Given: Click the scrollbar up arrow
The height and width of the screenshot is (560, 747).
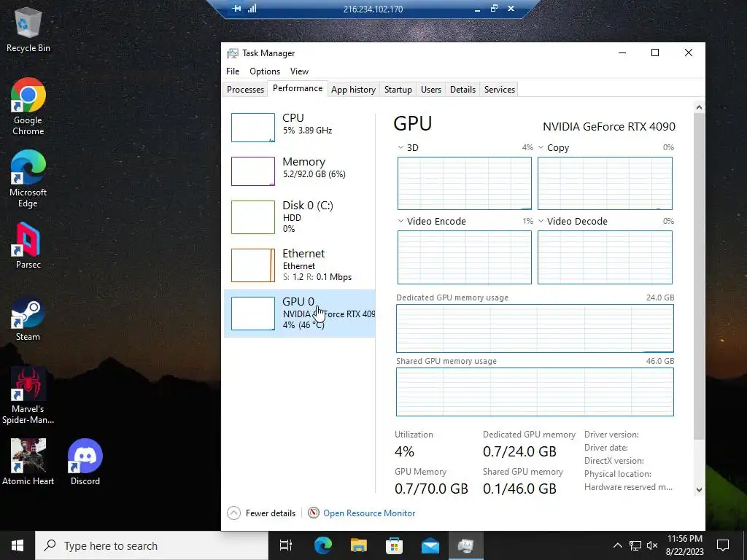Looking at the screenshot, I should (699, 108).
